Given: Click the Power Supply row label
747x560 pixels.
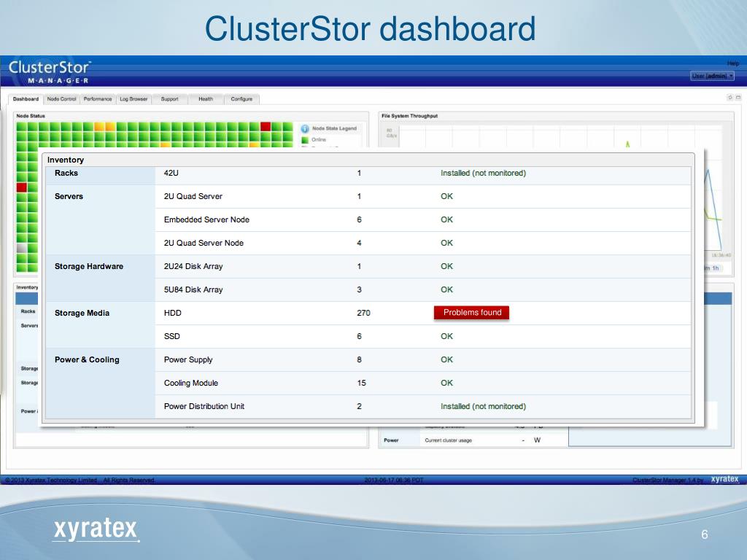Looking at the screenshot, I should (188, 359).
